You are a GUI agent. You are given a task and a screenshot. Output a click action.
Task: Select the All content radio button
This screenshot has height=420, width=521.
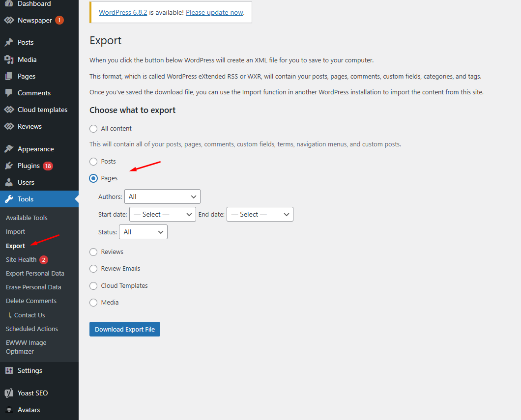click(93, 129)
